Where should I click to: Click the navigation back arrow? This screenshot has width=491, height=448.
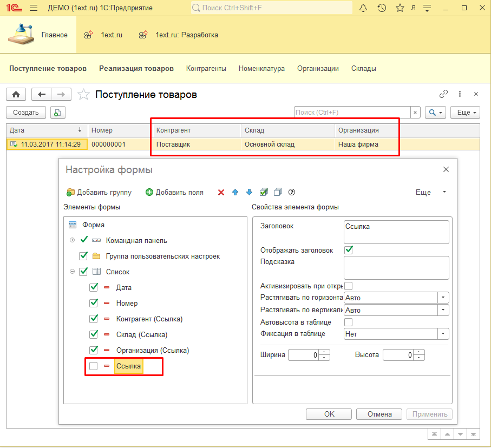[42, 94]
